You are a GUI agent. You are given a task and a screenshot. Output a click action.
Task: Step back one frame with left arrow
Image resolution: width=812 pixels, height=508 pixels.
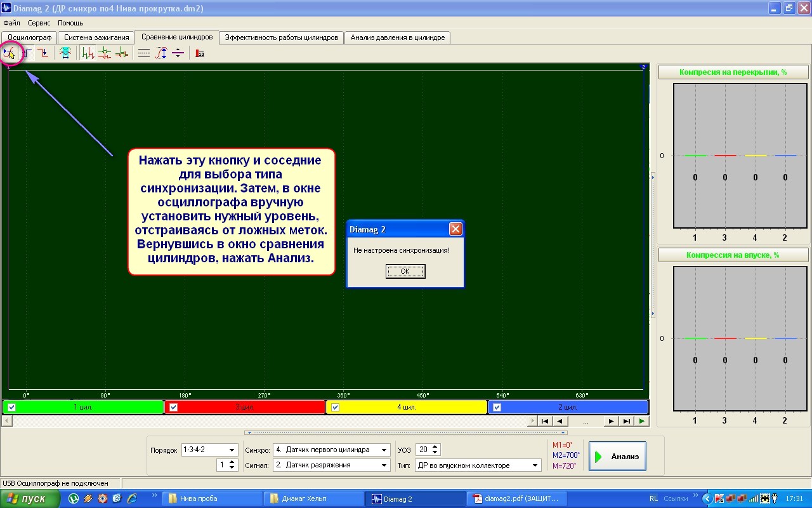pyautogui.click(x=560, y=421)
